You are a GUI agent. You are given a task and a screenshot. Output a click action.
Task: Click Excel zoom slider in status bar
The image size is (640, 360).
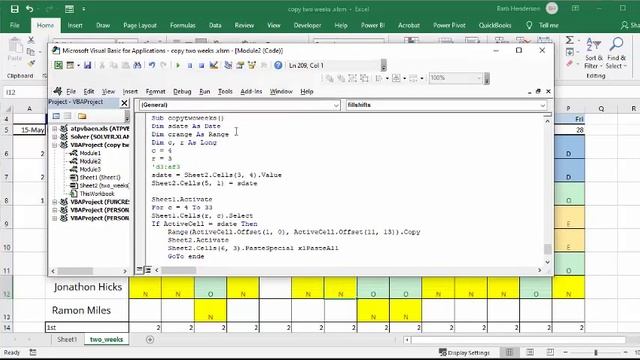pyautogui.click(x=596, y=352)
